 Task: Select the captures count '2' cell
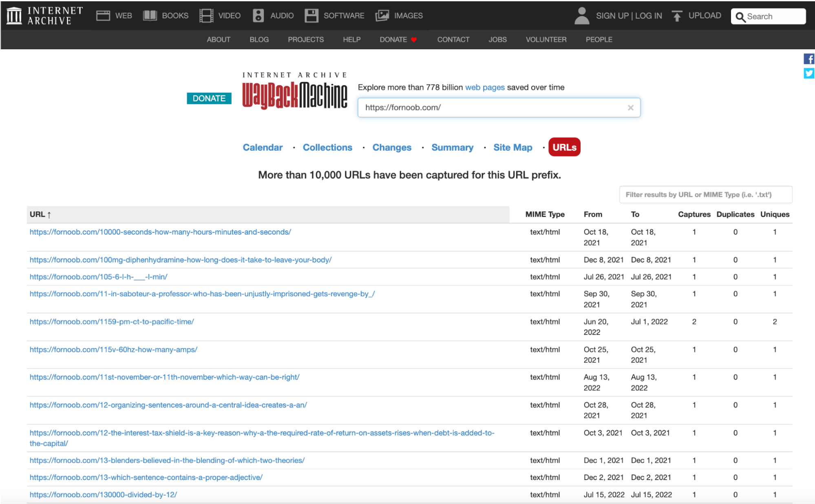tap(694, 321)
